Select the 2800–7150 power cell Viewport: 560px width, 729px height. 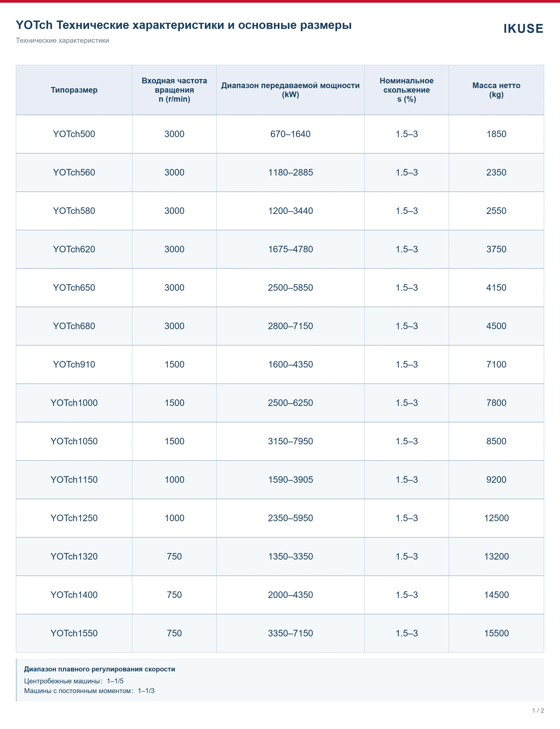(x=290, y=326)
